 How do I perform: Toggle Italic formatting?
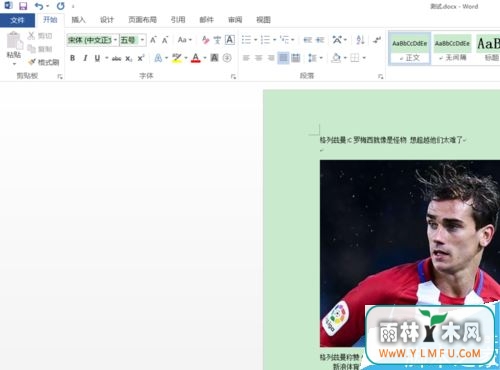pyautogui.click(x=85, y=58)
